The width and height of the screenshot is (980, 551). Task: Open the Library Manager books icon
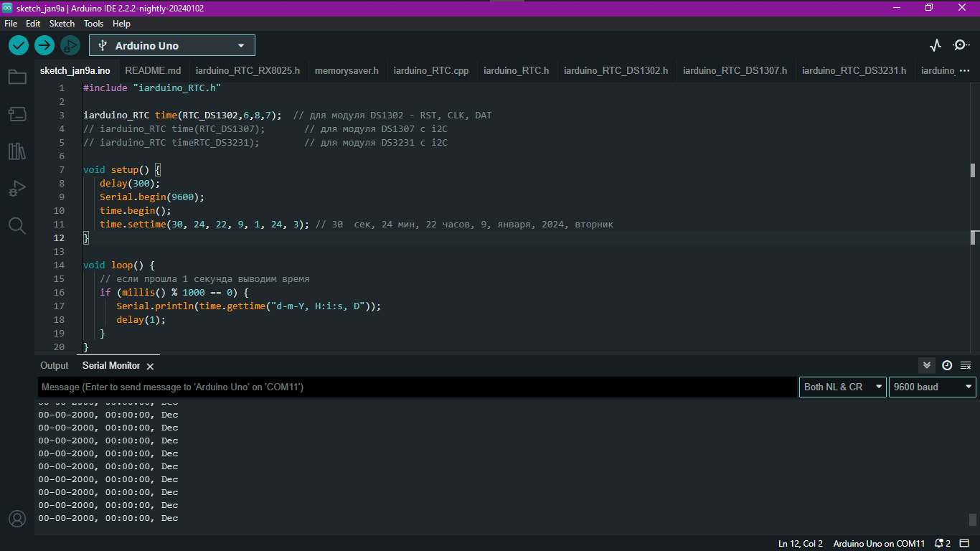[17, 151]
